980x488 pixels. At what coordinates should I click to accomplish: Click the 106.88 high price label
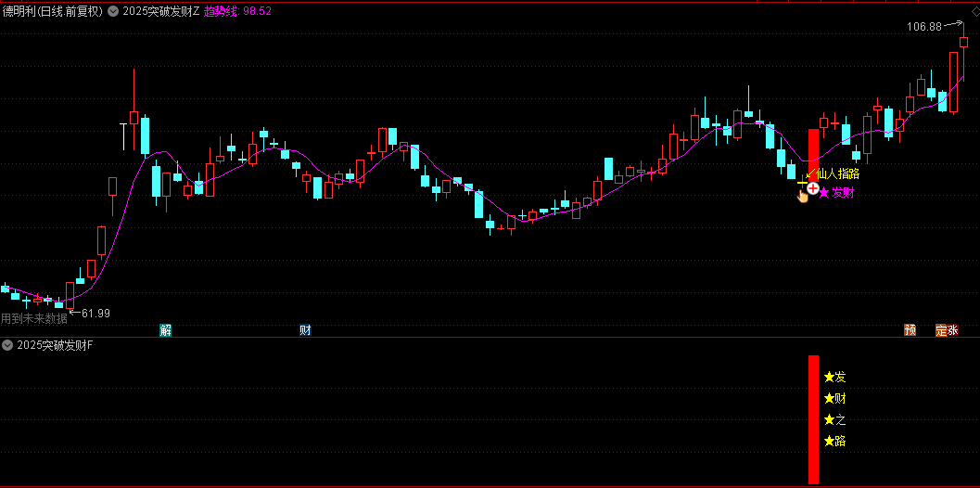[924, 26]
